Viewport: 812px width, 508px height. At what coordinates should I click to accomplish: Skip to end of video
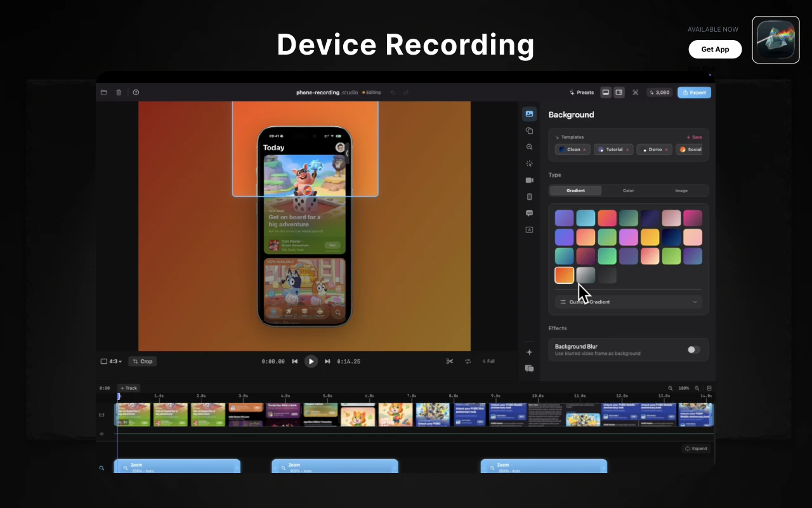coord(327,361)
